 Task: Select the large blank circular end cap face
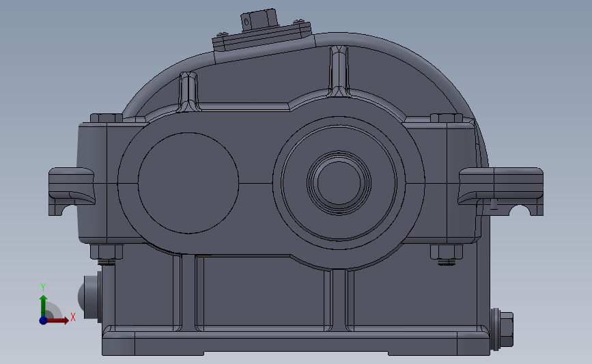(188, 183)
